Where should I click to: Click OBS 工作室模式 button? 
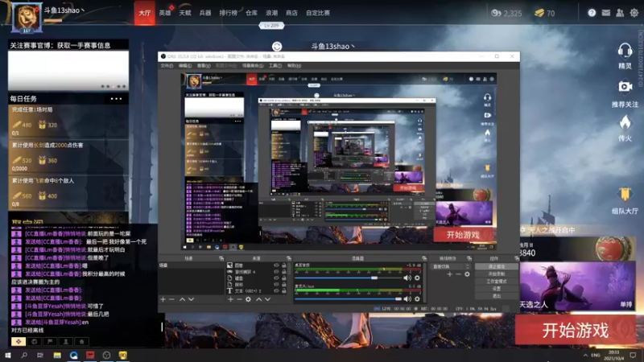pos(497,281)
